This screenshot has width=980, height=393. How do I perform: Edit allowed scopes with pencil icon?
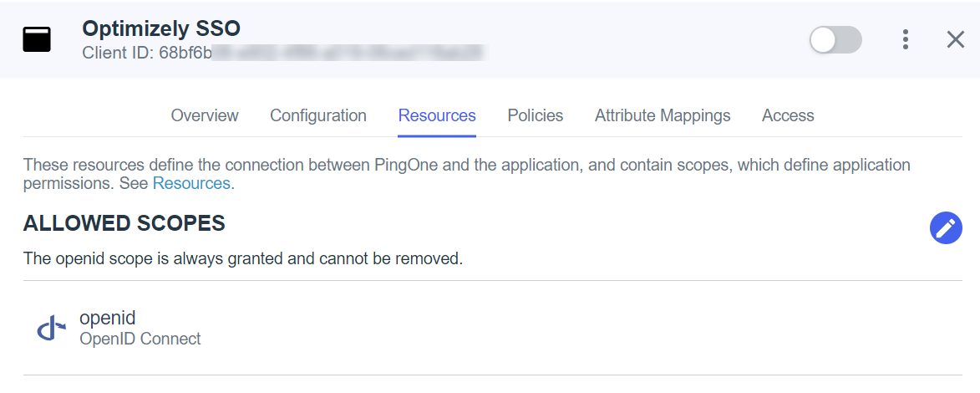946,227
